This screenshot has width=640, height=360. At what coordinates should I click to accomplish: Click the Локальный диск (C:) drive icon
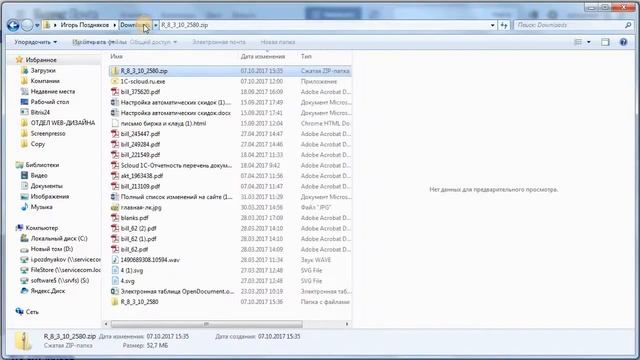click(24, 238)
